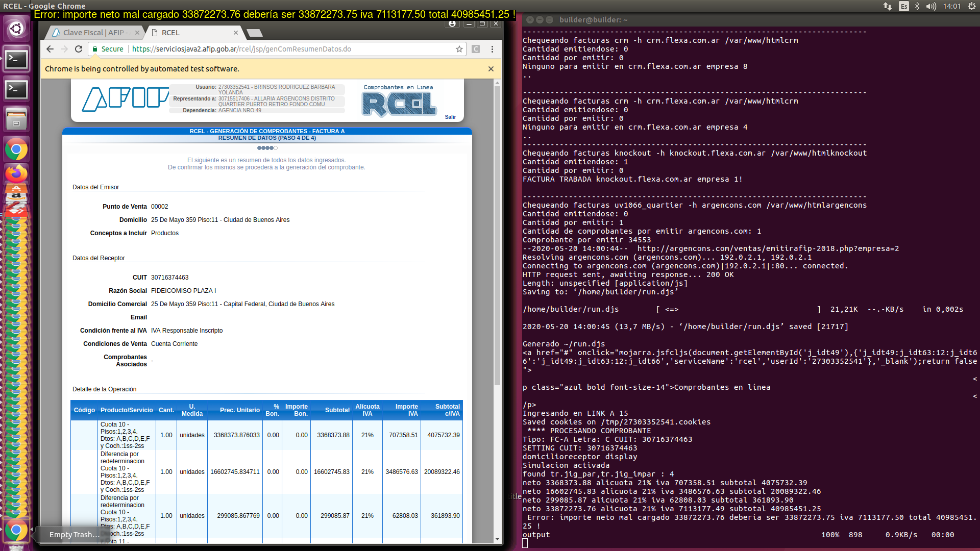
Task: Click the green secure padlock icon
Action: pos(95,49)
